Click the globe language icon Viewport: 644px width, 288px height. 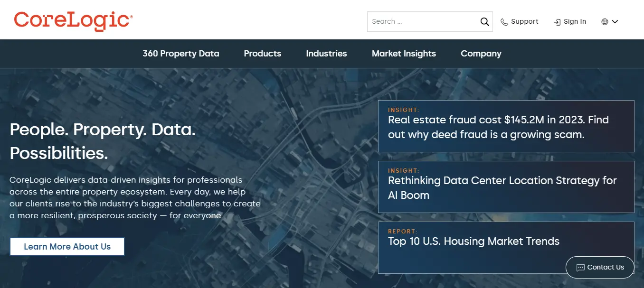coord(605,22)
